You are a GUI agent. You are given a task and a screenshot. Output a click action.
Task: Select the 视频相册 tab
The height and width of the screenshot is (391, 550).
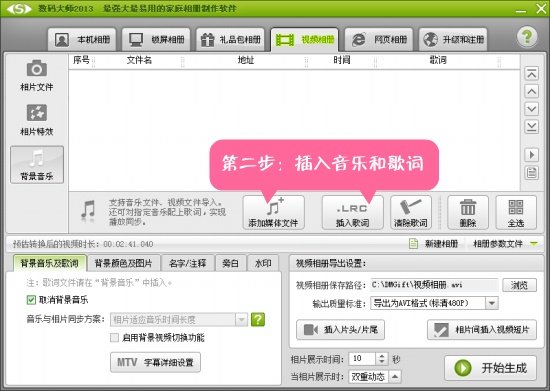tap(304, 39)
